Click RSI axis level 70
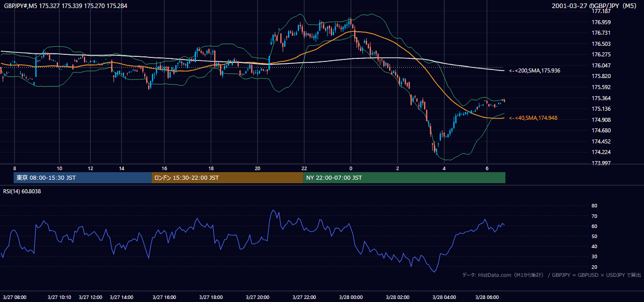Viewport: 644px width, 302px height. tap(594, 216)
